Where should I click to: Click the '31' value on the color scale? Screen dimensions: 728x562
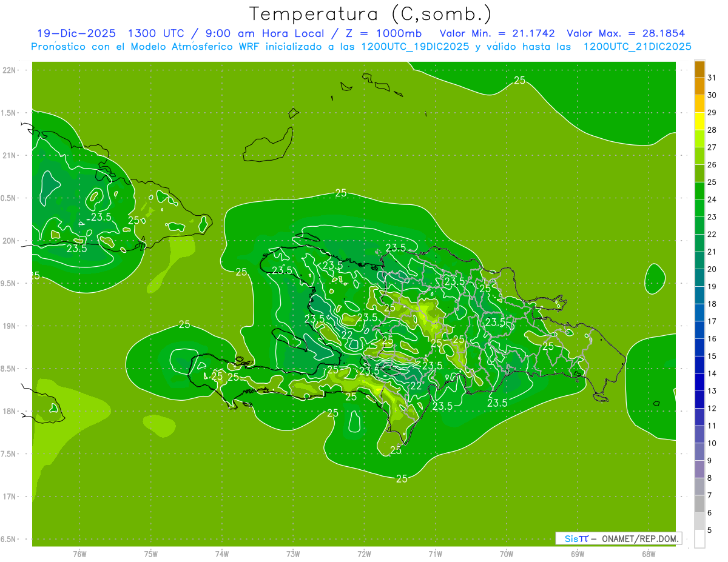tap(712, 78)
